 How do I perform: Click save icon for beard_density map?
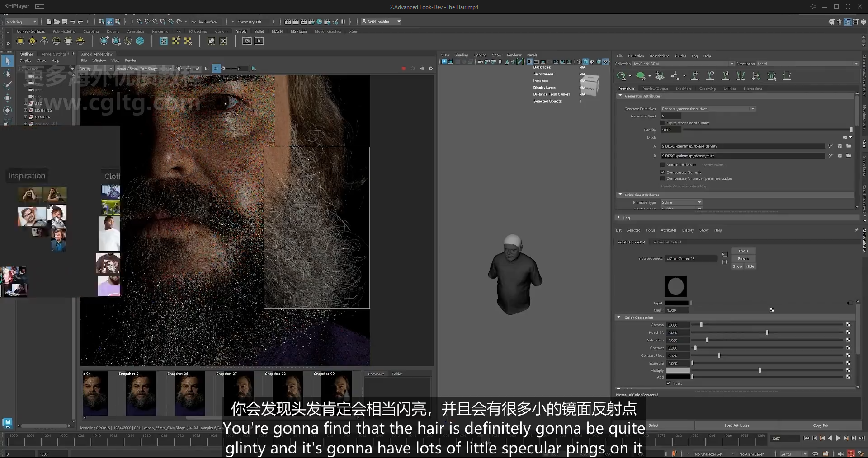(840, 146)
